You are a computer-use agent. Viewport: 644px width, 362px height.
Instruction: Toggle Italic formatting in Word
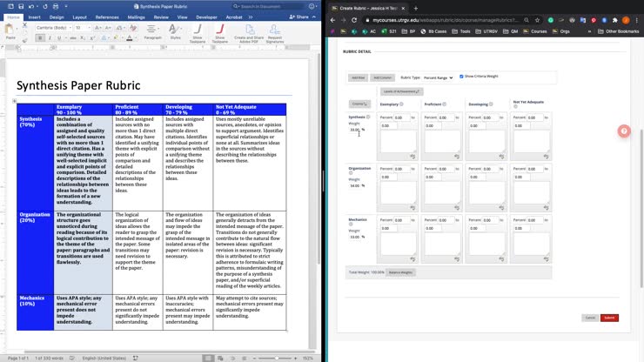pyautogui.click(x=50, y=38)
